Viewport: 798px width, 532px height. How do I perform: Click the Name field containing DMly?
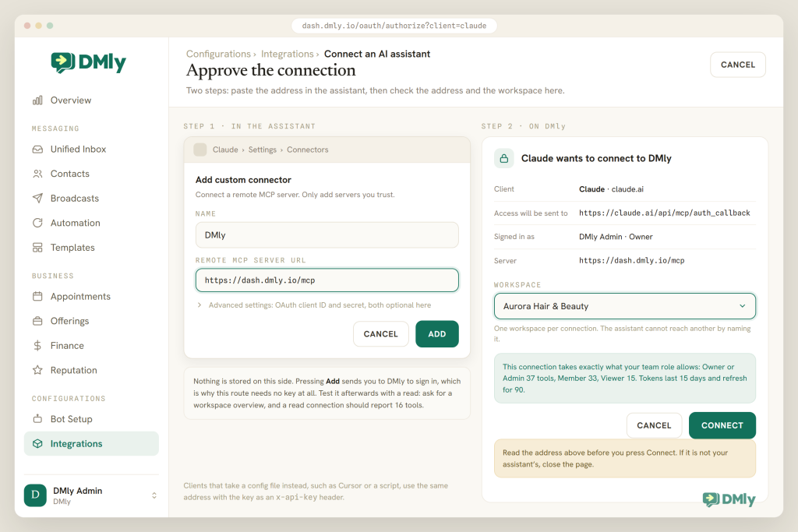[327, 235]
